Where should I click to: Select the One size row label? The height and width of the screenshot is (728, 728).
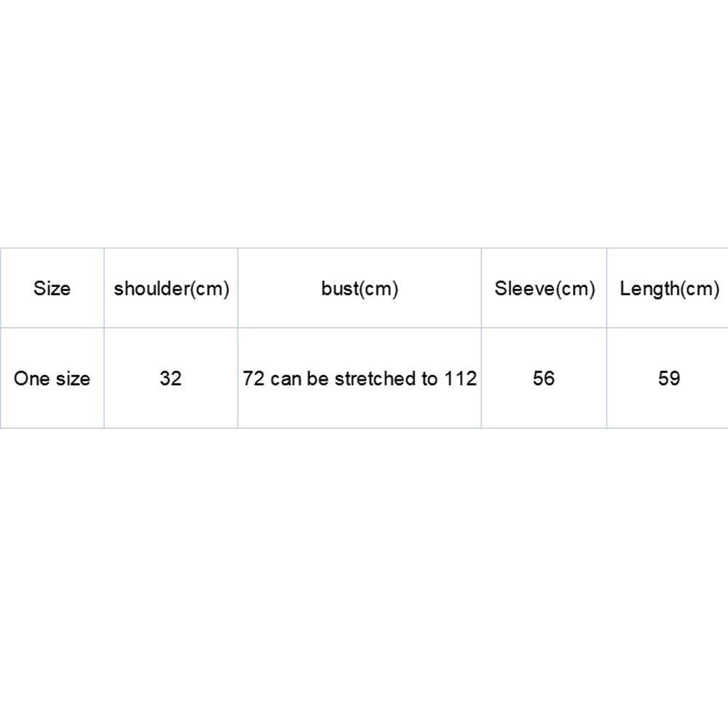click(x=52, y=379)
